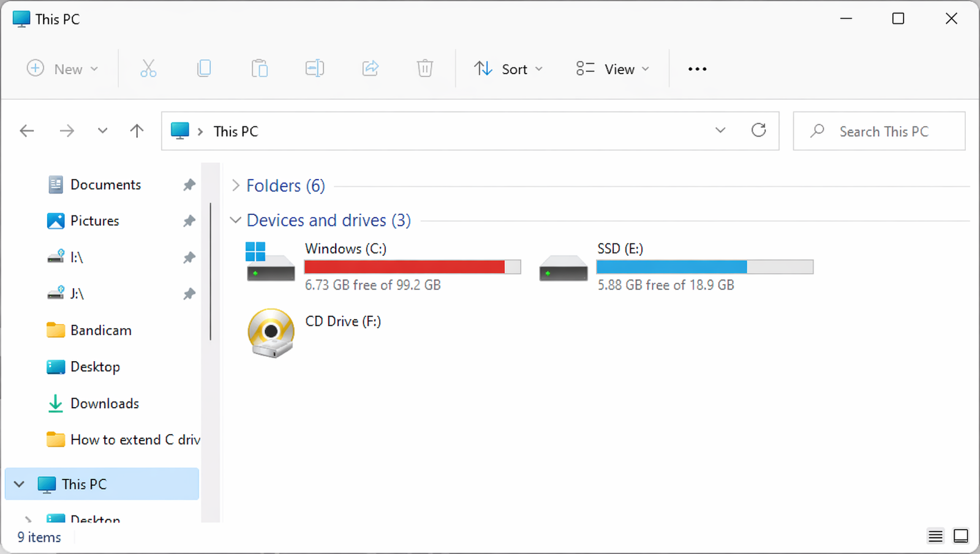Minimize the This PC window
This screenshot has height=554, width=980.
pyautogui.click(x=846, y=18)
